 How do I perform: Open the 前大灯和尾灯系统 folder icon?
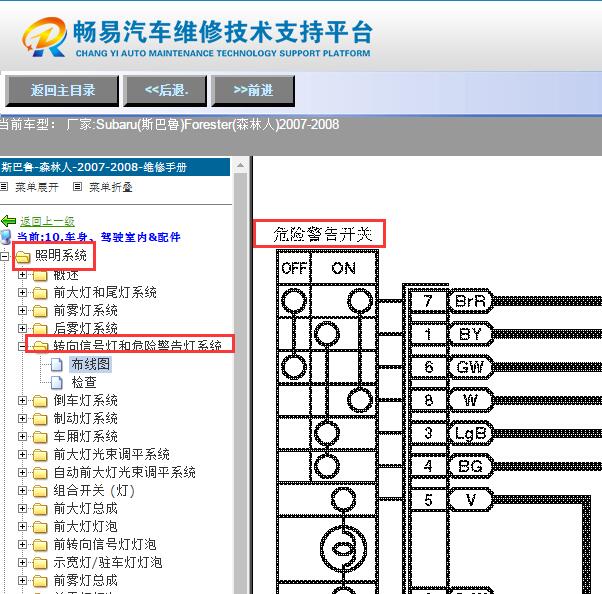tap(40, 293)
